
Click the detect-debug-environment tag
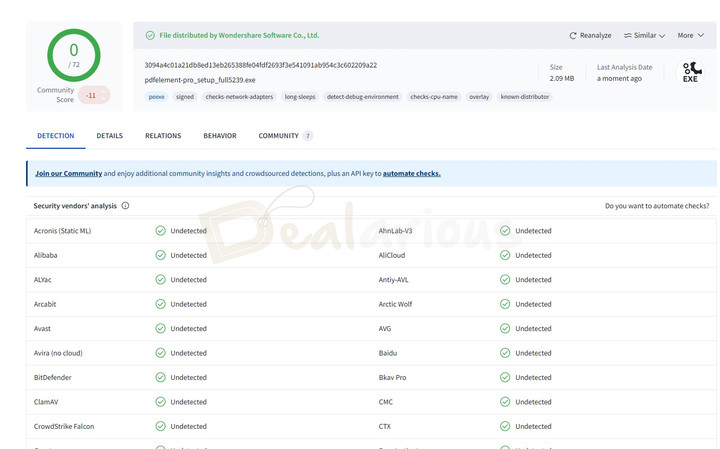(x=363, y=97)
